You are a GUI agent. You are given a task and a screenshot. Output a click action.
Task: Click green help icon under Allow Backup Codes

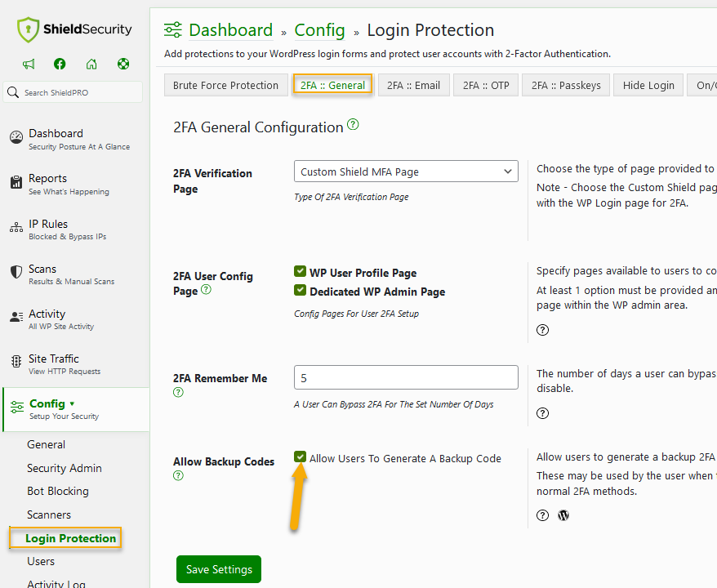[x=178, y=475]
